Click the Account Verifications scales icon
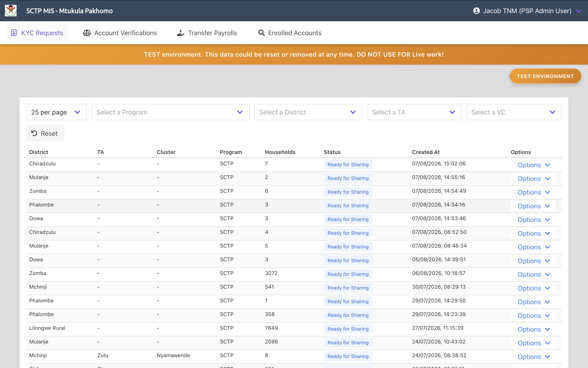This screenshot has height=368, width=588. click(x=87, y=33)
